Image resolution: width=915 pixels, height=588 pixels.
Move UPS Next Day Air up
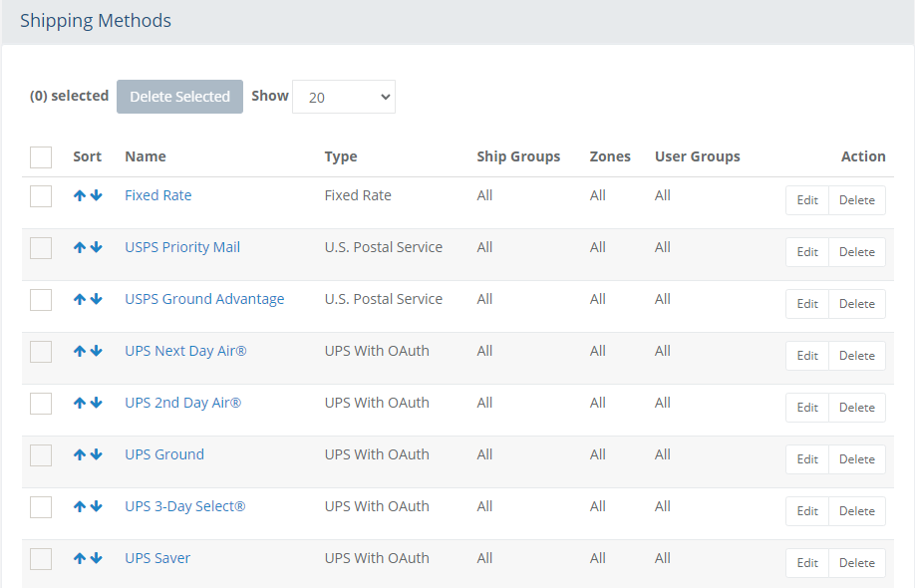(x=80, y=351)
